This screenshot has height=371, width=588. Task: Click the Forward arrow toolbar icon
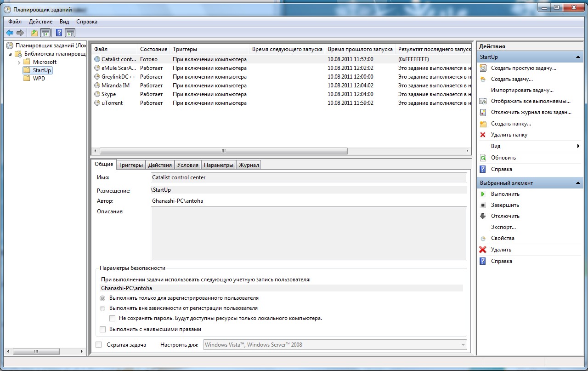coord(20,33)
